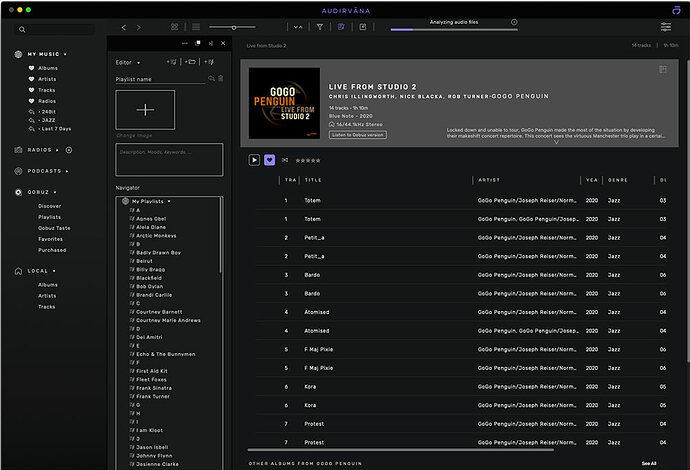Open Radios under My Music
The height and width of the screenshot is (470, 690).
[x=47, y=101]
